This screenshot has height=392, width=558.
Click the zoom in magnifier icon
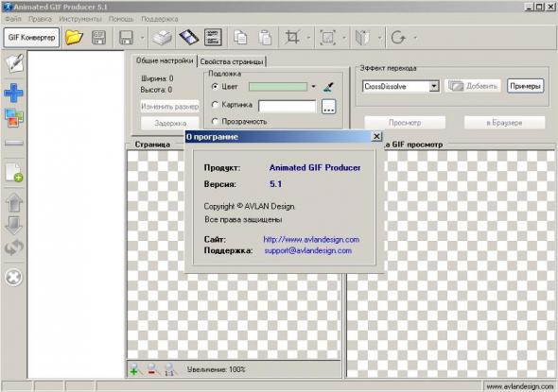pos(134,369)
